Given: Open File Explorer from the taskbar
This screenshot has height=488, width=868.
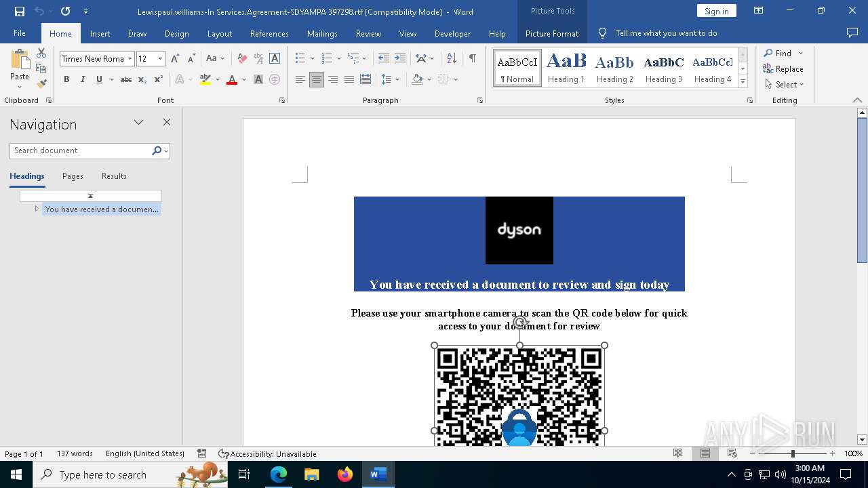Looking at the screenshot, I should tap(312, 474).
